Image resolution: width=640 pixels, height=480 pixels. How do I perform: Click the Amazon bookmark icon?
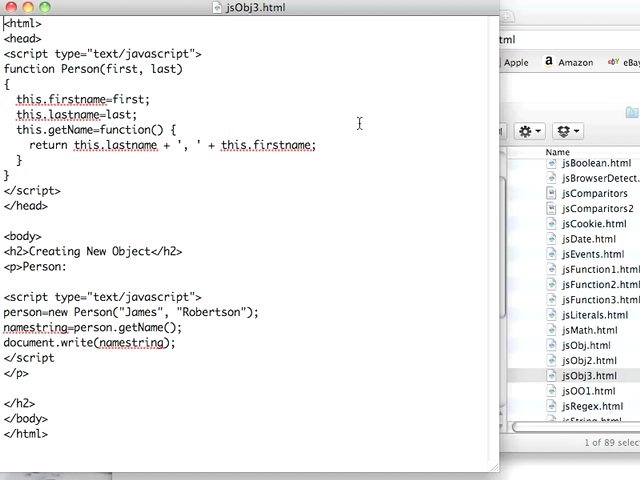coord(549,62)
